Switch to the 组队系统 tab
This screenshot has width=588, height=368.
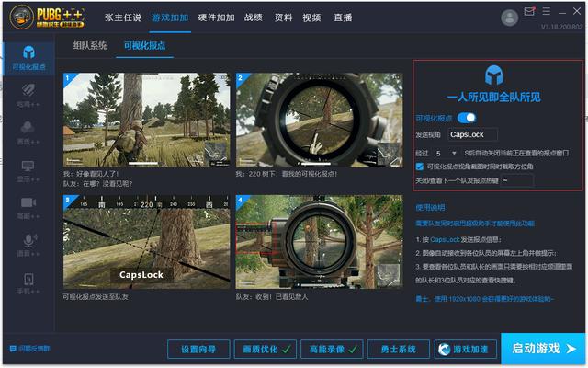[90, 46]
